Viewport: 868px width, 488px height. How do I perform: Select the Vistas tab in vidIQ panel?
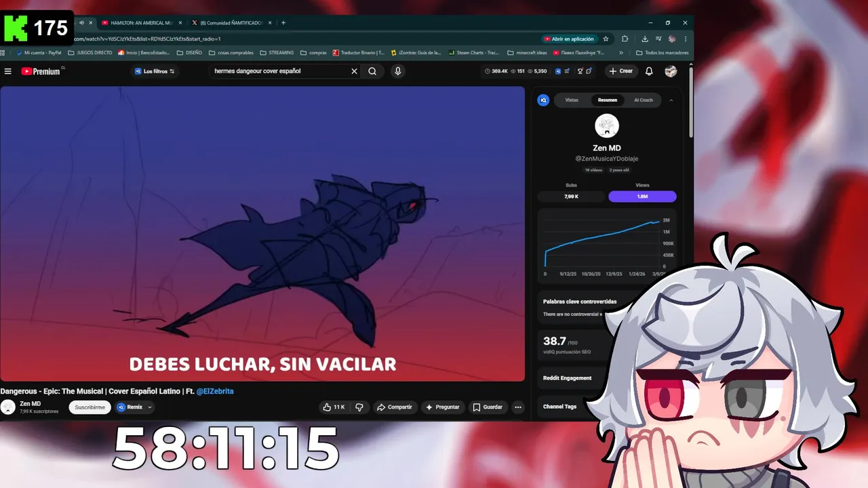572,100
